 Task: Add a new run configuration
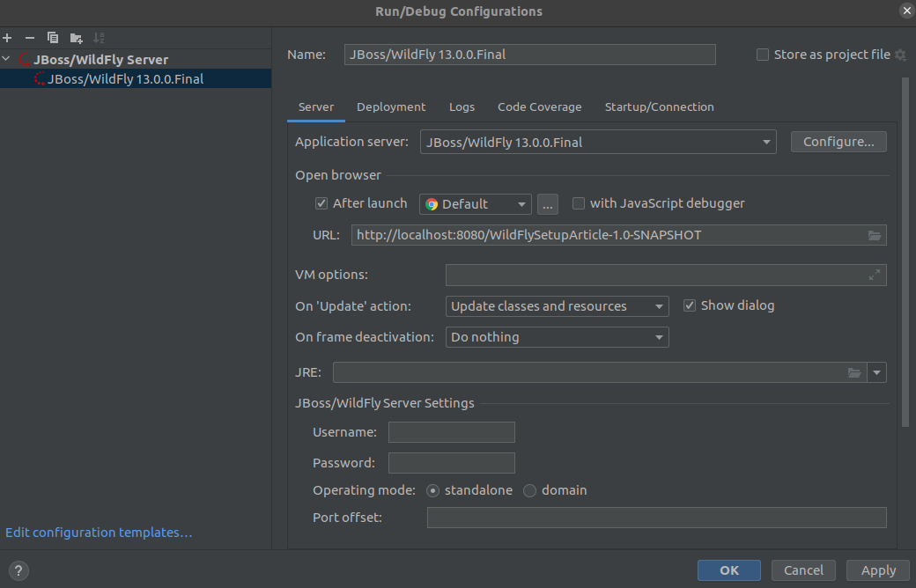pos(7,38)
